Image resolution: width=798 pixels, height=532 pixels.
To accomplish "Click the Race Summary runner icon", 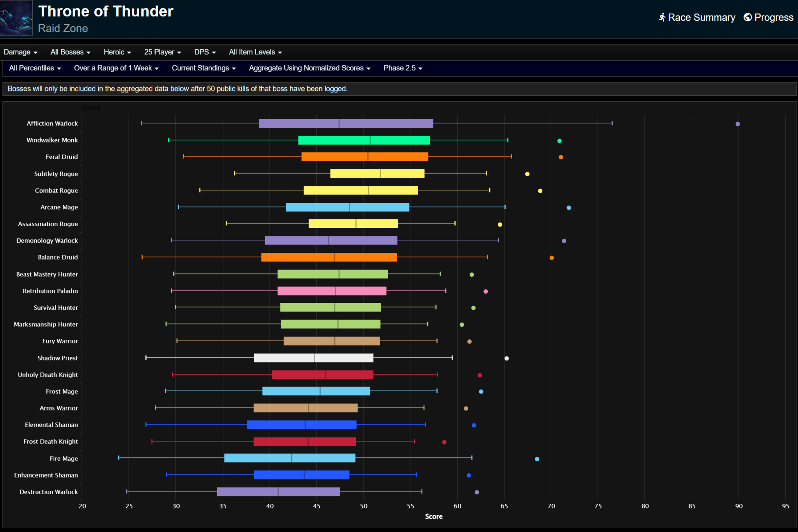I will 662,17.
